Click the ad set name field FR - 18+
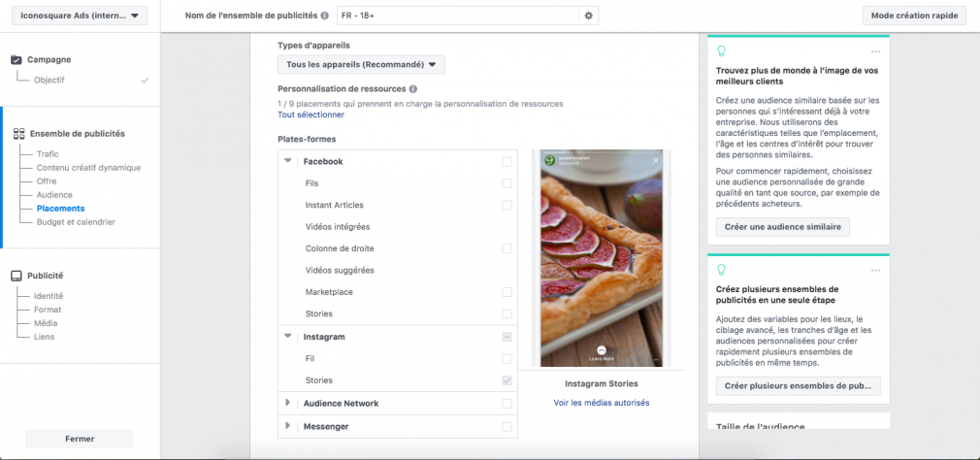Image resolution: width=980 pixels, height=460 pixels. click(458, 16)
